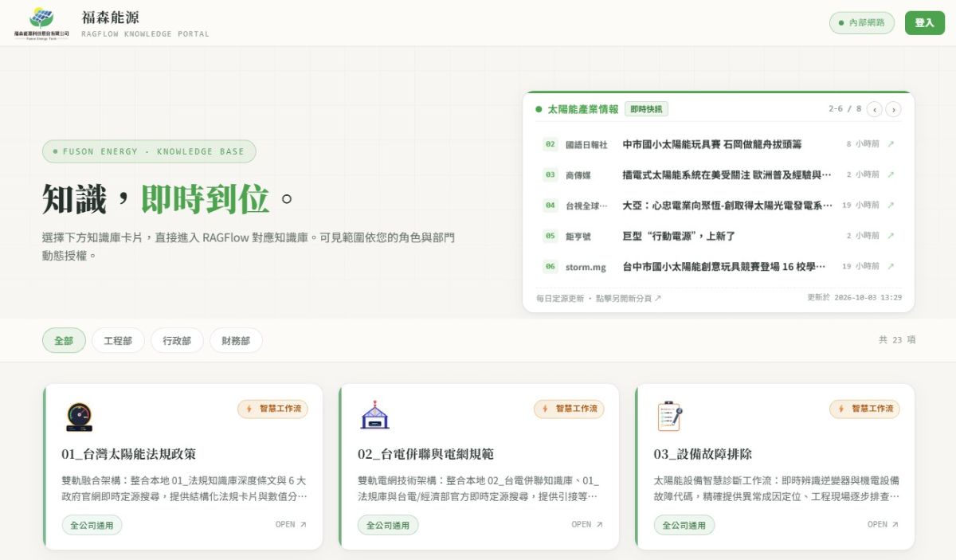Click 全公司通用 tag on card 03

coord(684,525)
